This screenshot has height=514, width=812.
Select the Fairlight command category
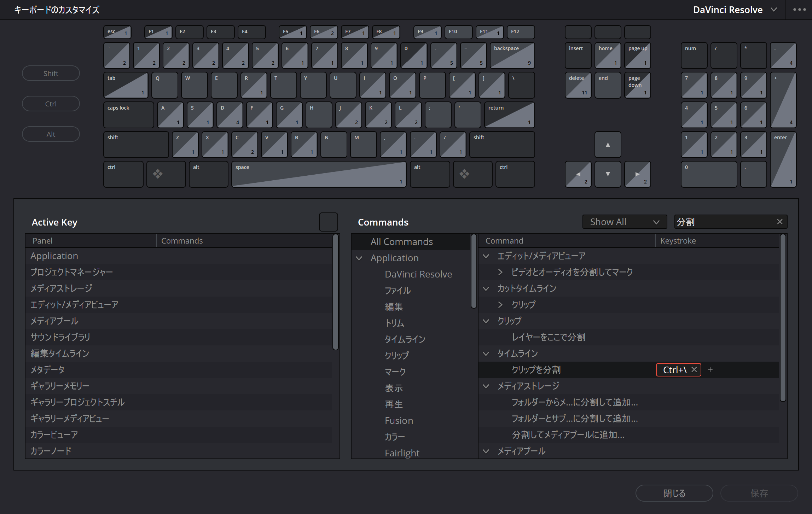(x=411, y=453)
